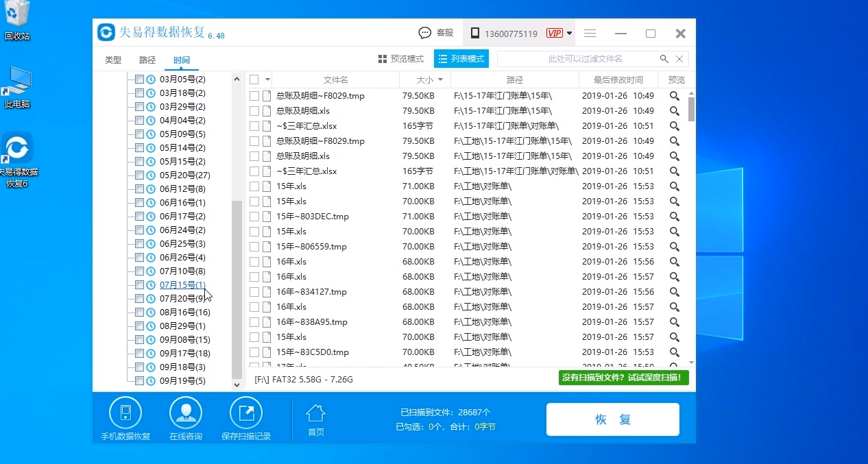Click 没有扫描到文件？试试深度扫描！ button
868x464 pixels.
coord(624,378)
